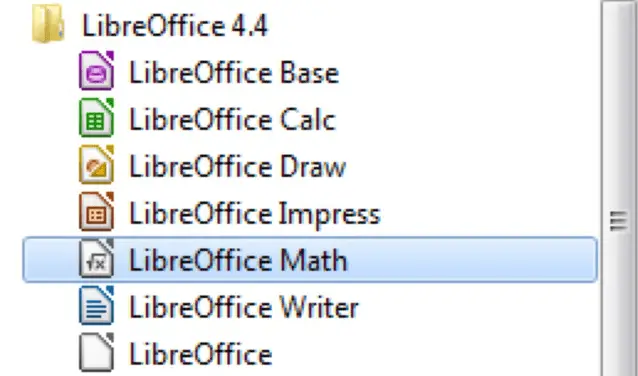This screenshot has width=638, height=376.
Task: Click the blue LibreOffice Writer document icon
Action: pos(96,306)
